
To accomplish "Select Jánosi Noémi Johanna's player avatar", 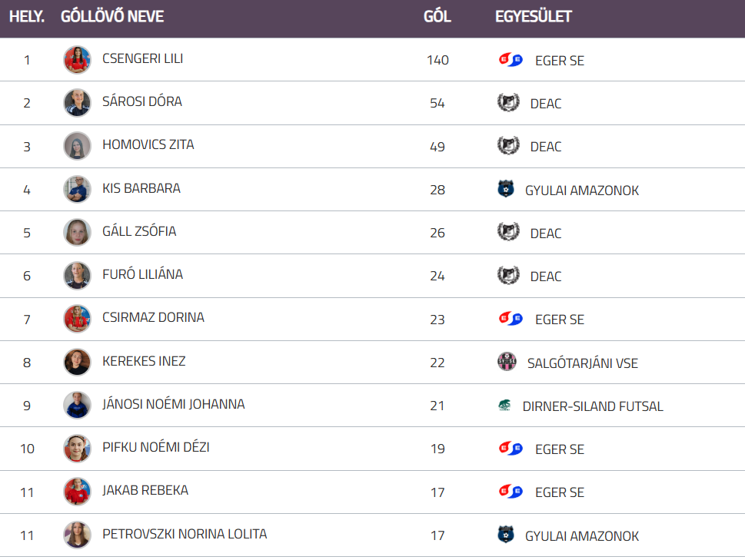I will pos(77,405).
